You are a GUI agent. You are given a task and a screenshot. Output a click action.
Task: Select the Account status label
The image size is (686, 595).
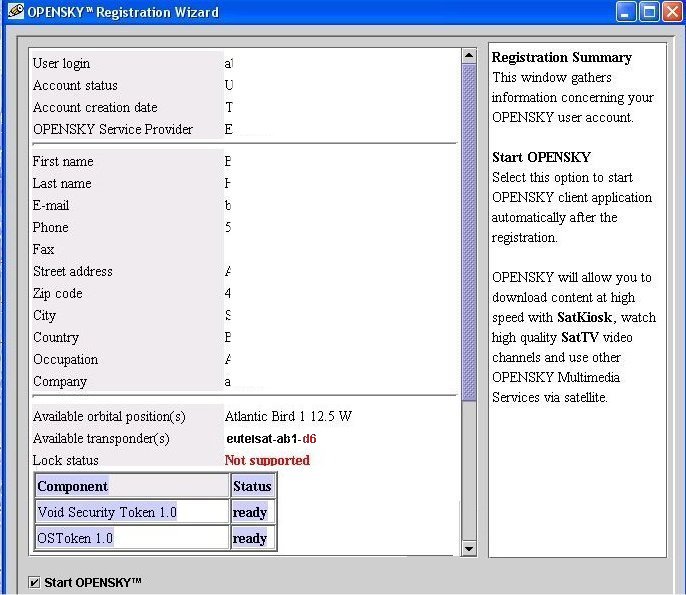pyautogui.click(x=75, y=85)
